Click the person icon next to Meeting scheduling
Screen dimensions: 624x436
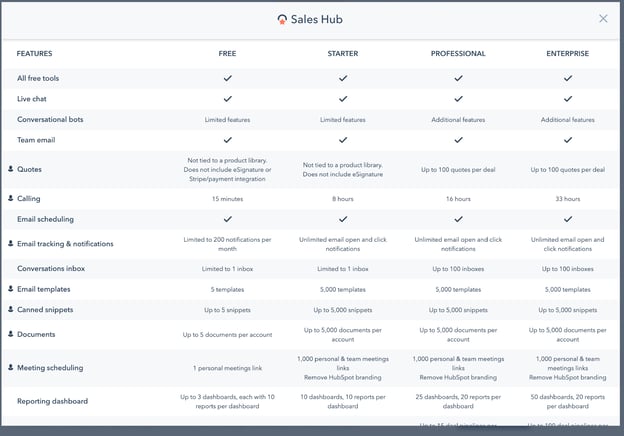coord(11,367)
